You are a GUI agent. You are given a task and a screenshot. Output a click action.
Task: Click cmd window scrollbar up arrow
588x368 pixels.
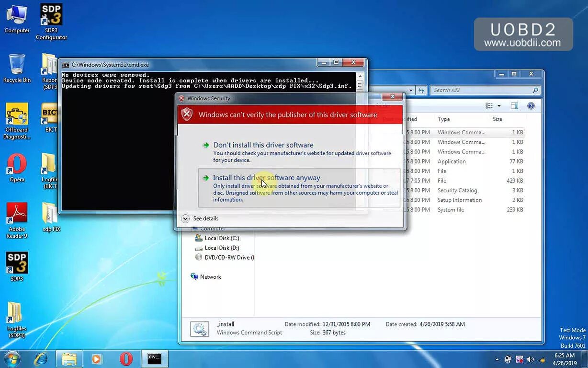click(360, 76)
